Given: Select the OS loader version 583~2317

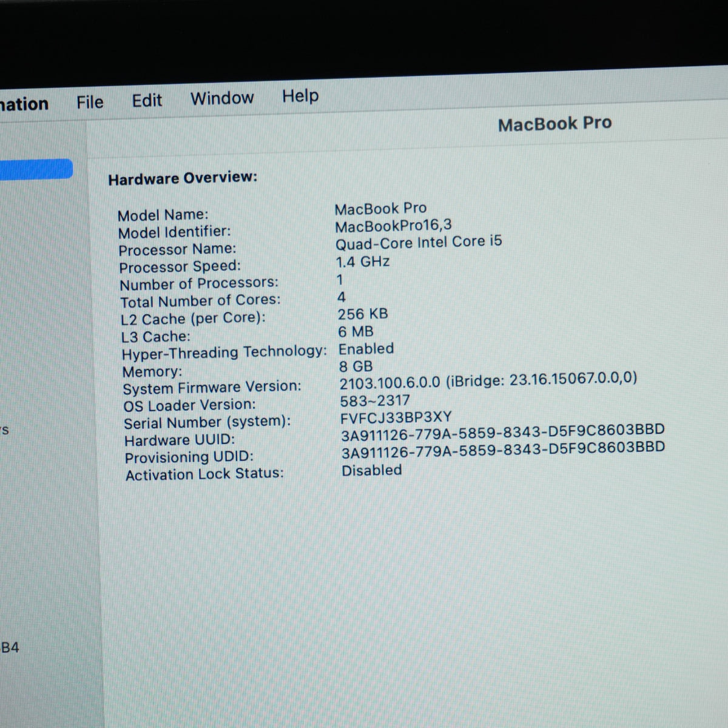Looking at the screenshot, I should point(375,401).
